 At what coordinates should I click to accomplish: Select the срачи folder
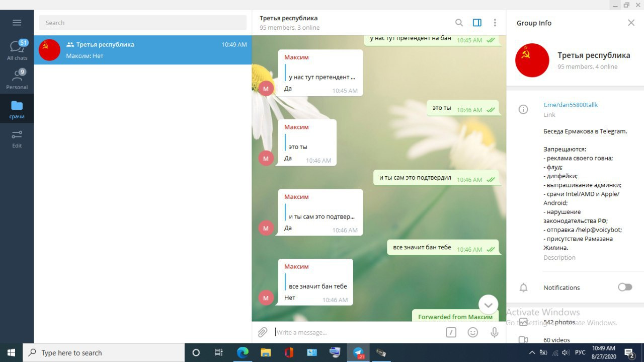tap(17, 108)
